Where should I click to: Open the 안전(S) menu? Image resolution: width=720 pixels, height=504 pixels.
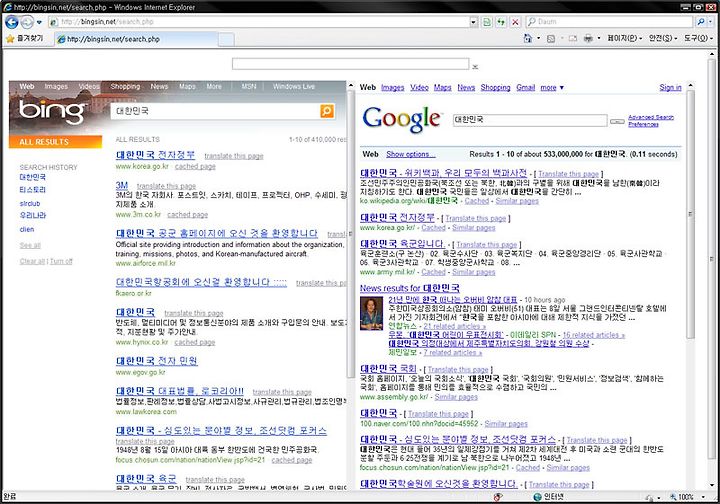[x=663, y=39]
